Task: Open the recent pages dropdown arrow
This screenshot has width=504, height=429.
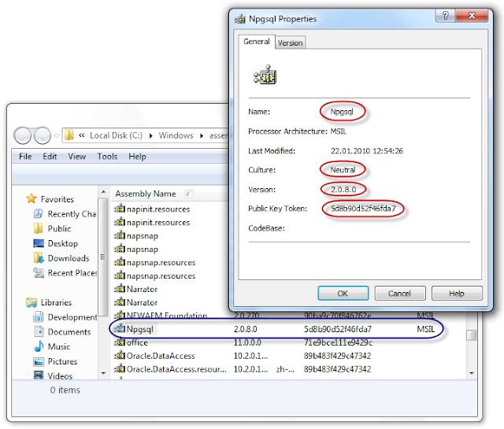Action: pos(57,136)
